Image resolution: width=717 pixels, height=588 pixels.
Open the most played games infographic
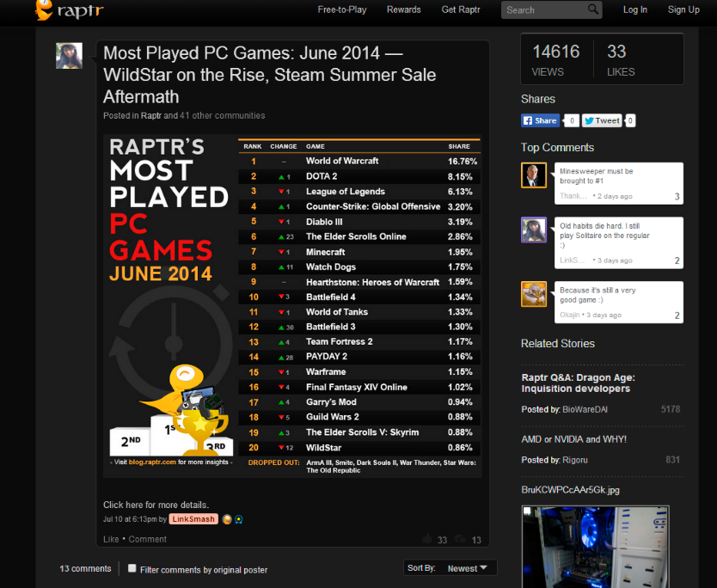point(292,306)
